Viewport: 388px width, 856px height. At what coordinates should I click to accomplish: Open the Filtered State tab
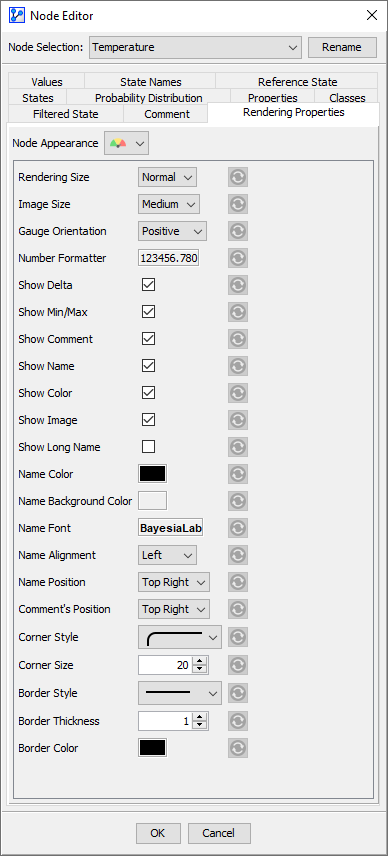click(66, 114)
